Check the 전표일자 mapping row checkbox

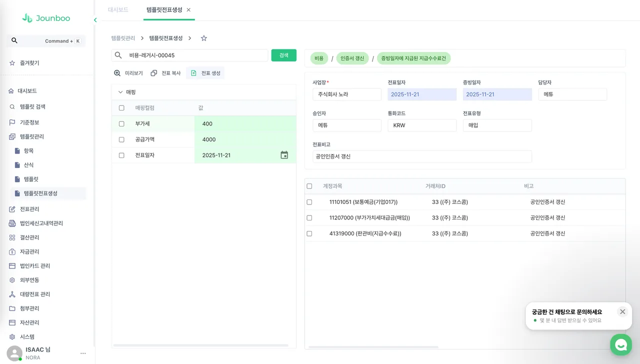pyautogui.click(x=121, y=155)
